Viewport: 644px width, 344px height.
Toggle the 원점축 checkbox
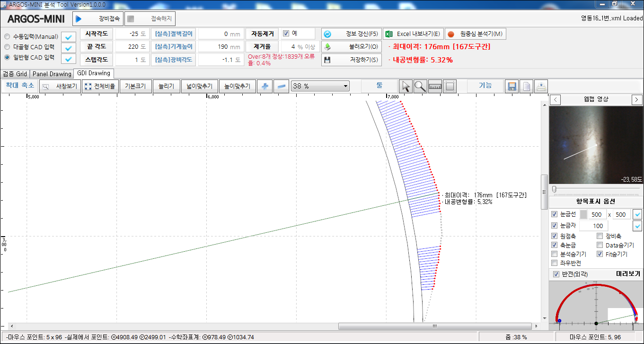click(x=555, y=236)
